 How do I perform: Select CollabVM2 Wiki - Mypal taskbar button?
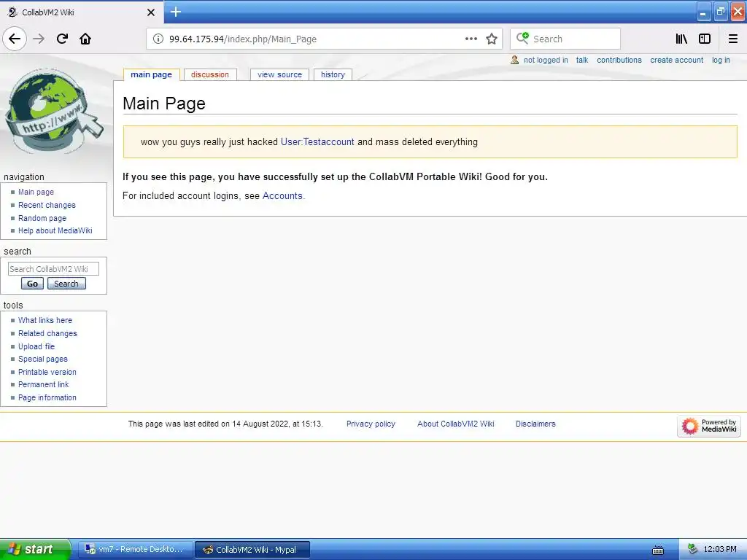pyautogui.click(x=252, y=550)
